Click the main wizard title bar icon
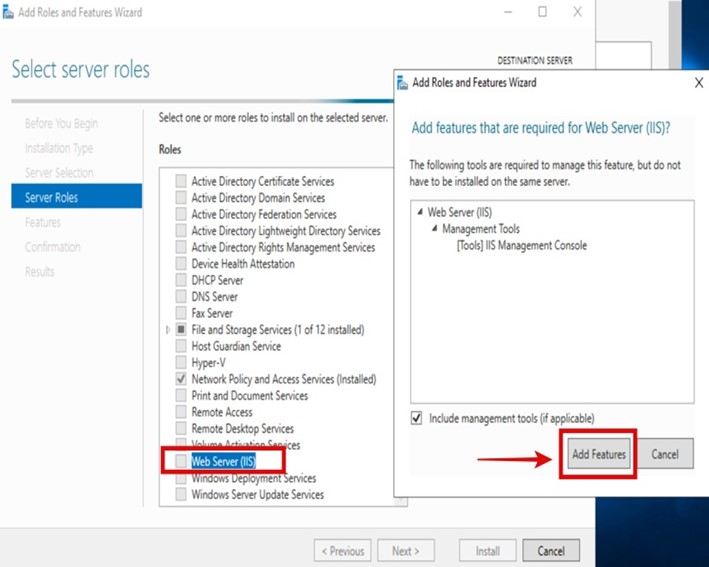Viewport: 709px width, 567px height. point(8,12)
